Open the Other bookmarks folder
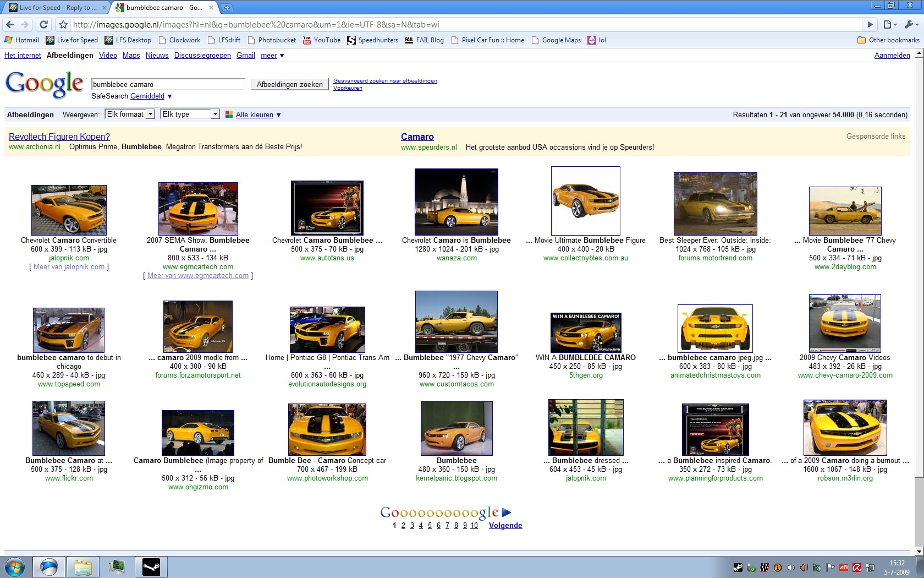This screenshot has width=924, height=578. (888, 40)
